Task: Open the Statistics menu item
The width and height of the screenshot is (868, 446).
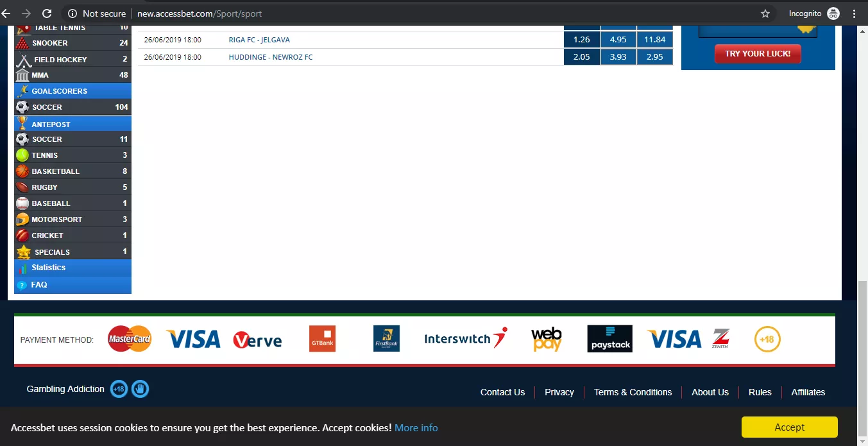Action: click(x=49, y=268)
